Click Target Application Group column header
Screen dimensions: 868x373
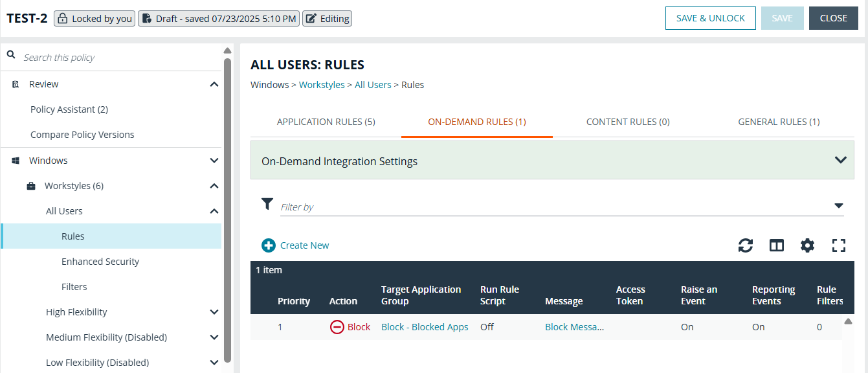coord(421,295)
